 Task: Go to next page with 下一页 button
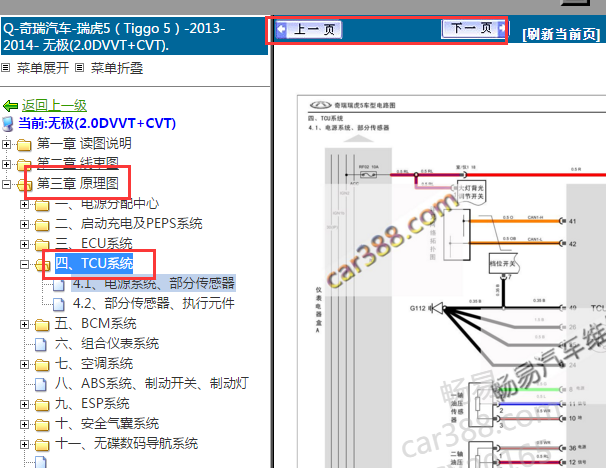pyautogui.click(x=473, y=28)
